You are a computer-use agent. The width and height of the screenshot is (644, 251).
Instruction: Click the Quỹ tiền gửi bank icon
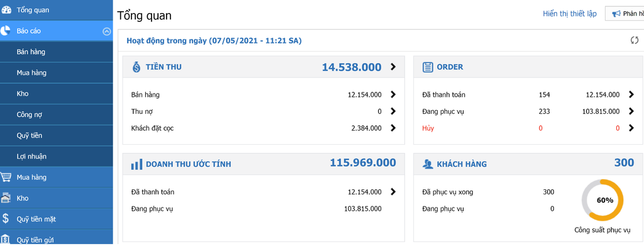click(6, 240)
